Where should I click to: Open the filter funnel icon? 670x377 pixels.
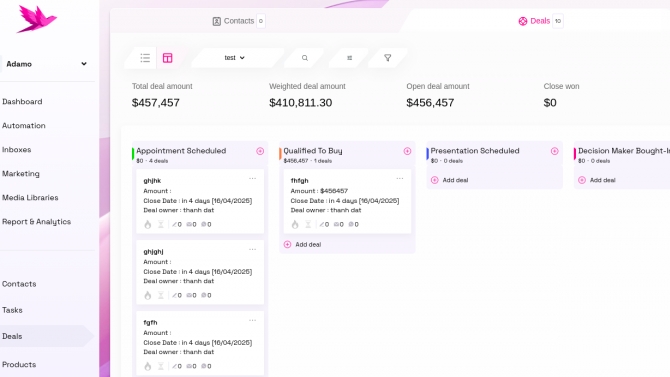388,58
